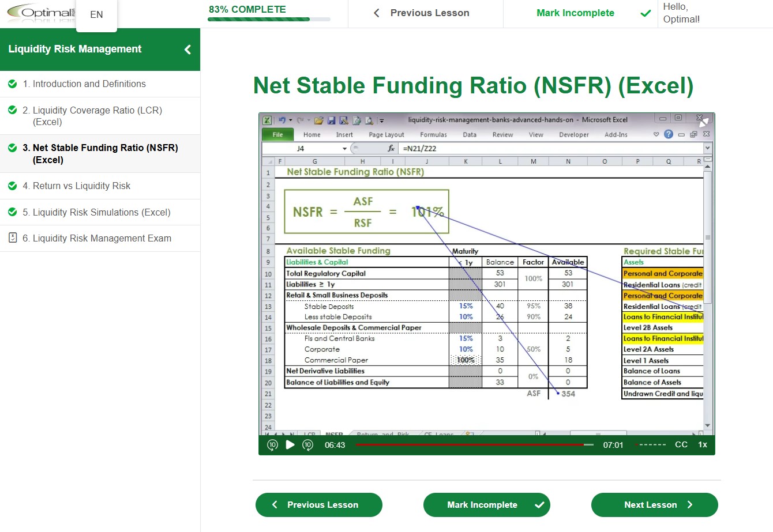Go to the Next Lesson
The width and height of the screenshot is (773, 532).
654,505
